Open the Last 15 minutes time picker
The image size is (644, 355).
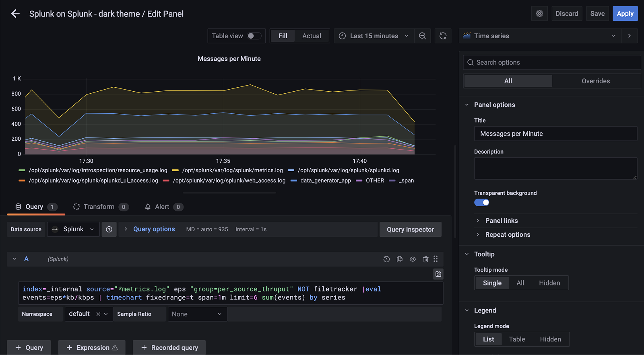point(374,36)
